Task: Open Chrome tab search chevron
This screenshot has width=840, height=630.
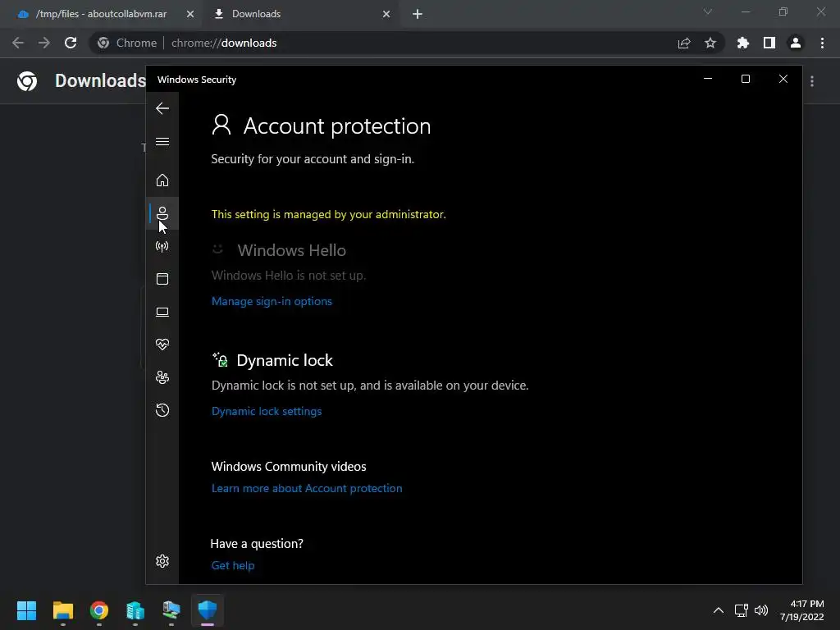Action: (708, 11)
